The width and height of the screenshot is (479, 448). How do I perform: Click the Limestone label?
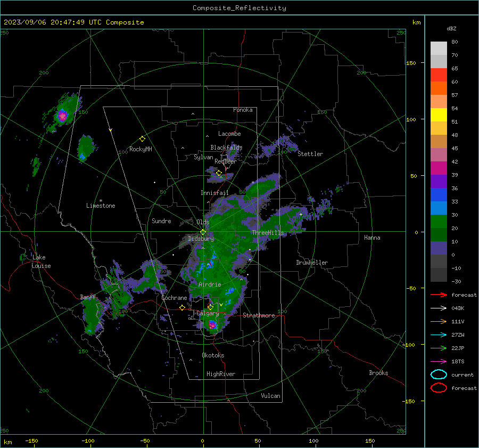101,206
